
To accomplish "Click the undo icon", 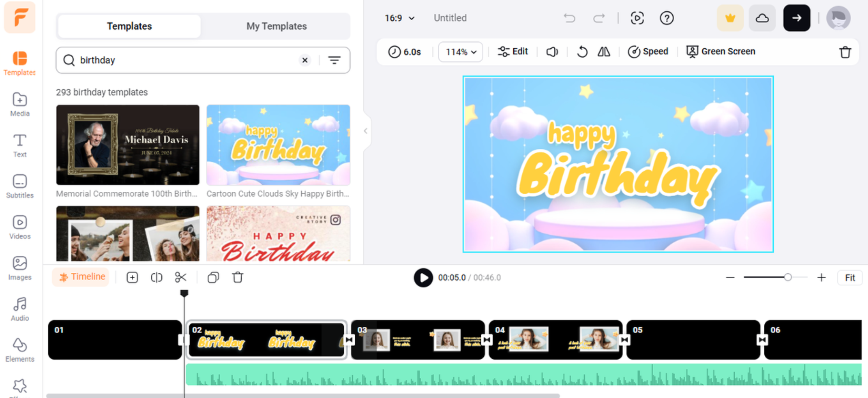I will point(569,18).
